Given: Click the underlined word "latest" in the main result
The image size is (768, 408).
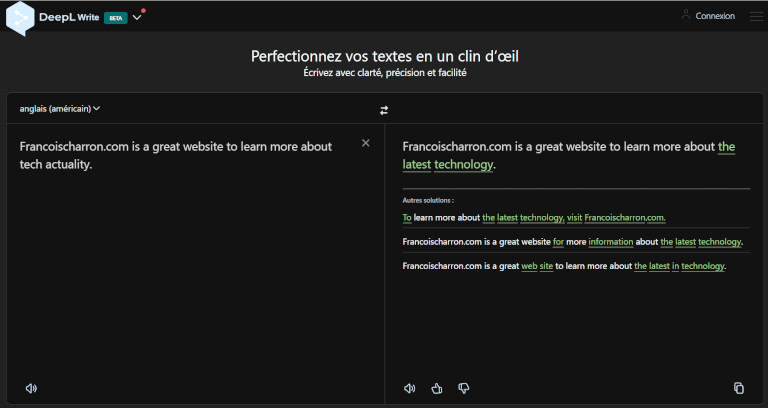Looking at the screenshot, I should click(417, 165).
